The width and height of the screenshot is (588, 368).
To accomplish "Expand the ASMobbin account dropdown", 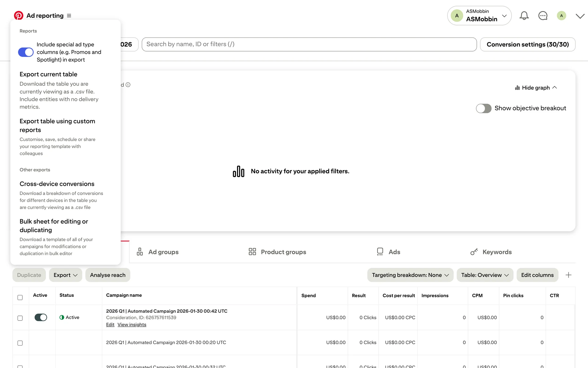I will point(504,16).
